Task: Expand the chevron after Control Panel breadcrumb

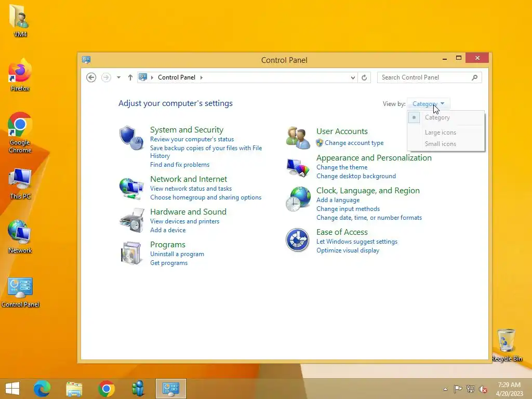Action: pos(201,77)
